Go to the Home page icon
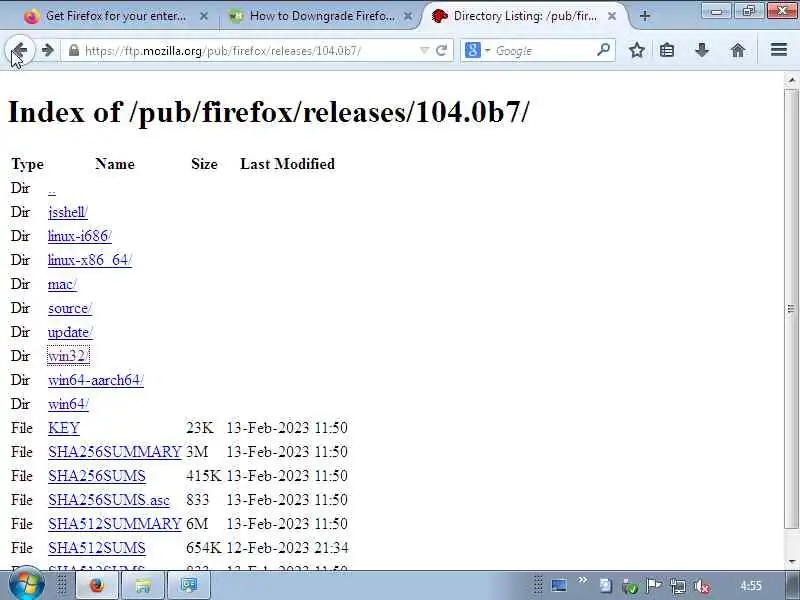This screenshot has width=800, height=600. tap(738, 50)
